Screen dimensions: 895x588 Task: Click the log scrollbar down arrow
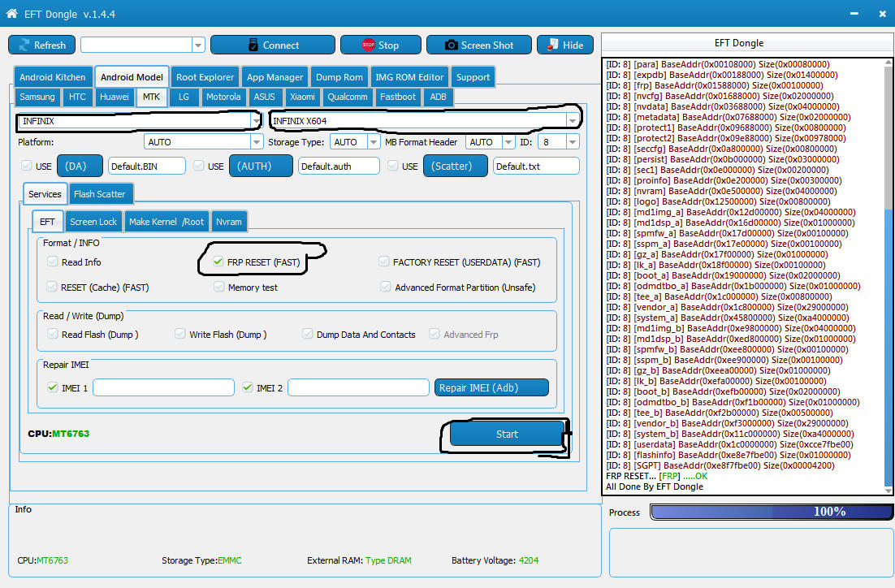889,490
